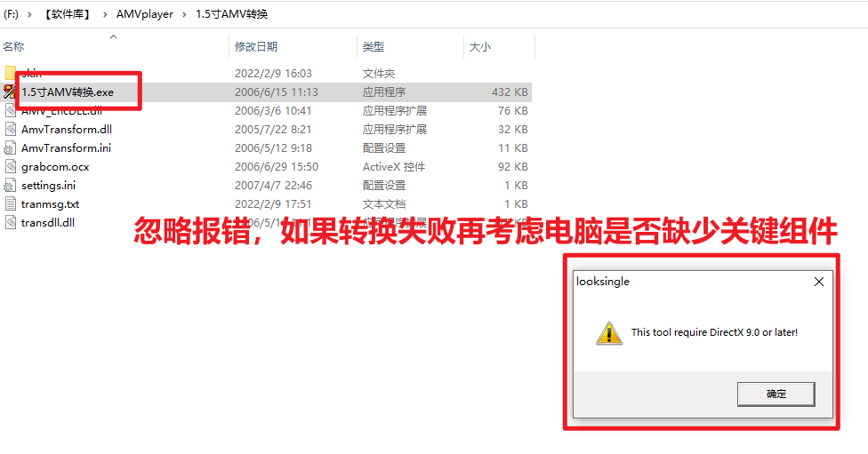This screenshot has width=868, height=454.
Task: Select the tranmsg.txt file icon
Action: [x=11, y=204]
